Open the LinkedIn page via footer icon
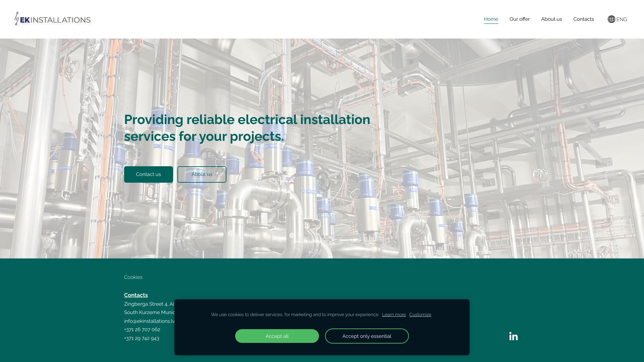644x362 pixels. [513, 336]
